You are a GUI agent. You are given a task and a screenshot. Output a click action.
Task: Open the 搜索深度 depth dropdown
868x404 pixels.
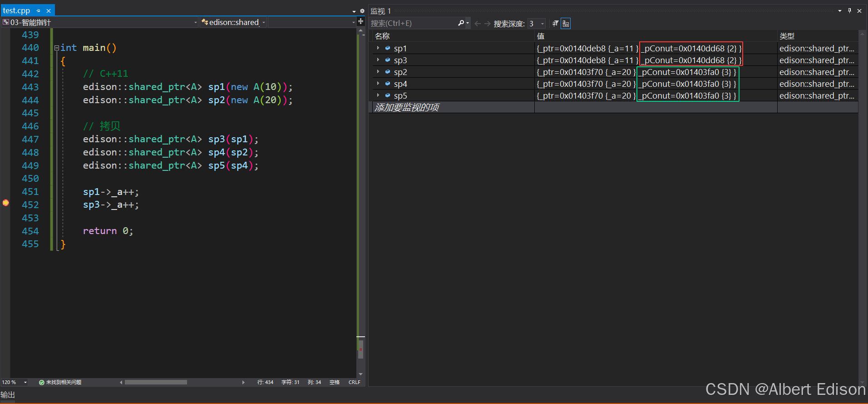pyautogui.click(x=537, y=24)
